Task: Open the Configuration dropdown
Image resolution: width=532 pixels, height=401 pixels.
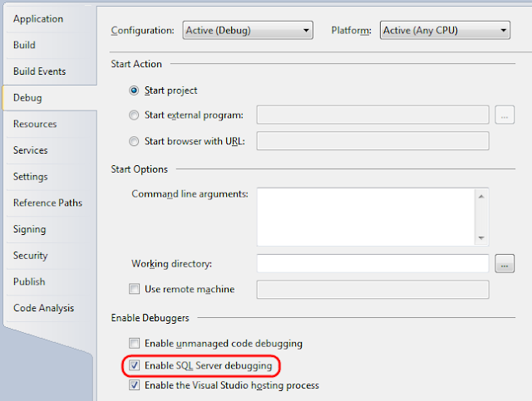Action: pos(248,31)
